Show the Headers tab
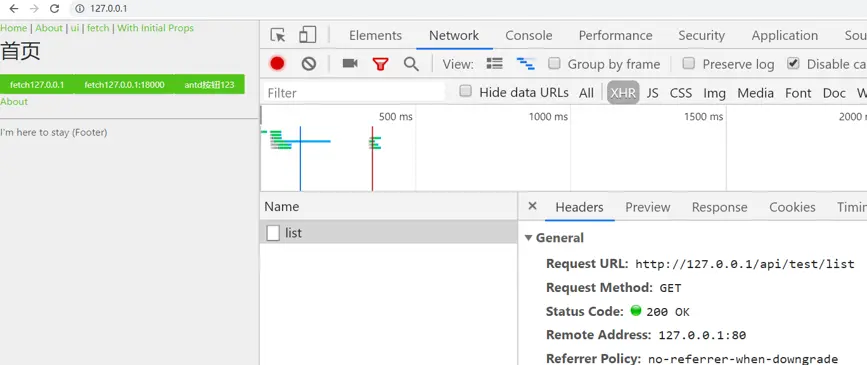The image size is (867, 365). point(579,207)
